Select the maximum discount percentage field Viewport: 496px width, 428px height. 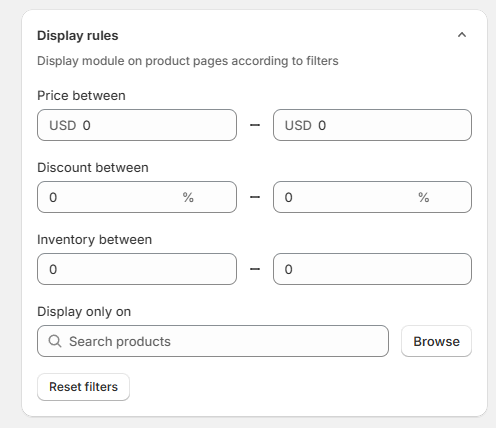click(x=372, y=197)
